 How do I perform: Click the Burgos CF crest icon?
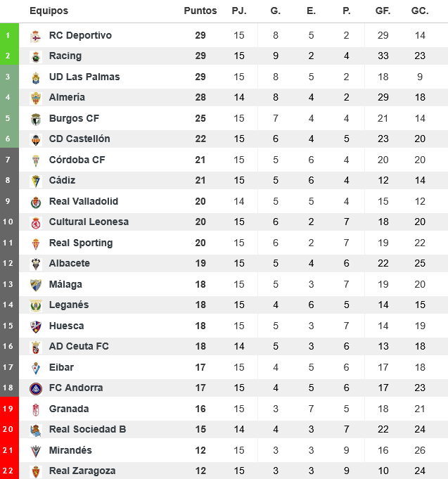click(36, 119)
